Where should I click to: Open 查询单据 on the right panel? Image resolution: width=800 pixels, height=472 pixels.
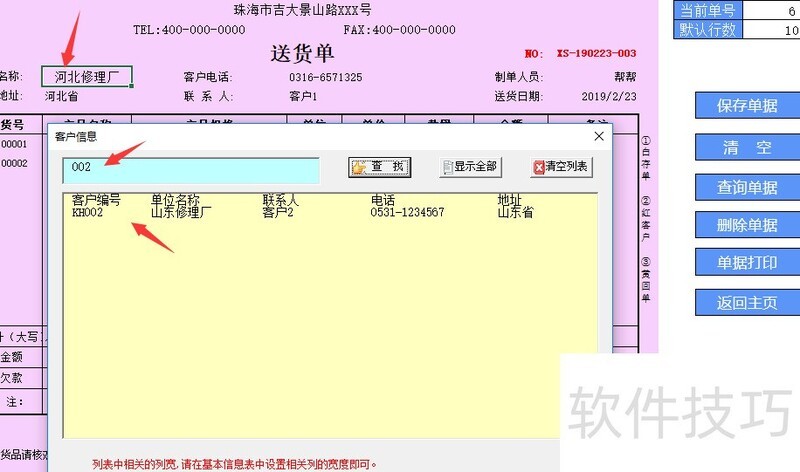747,187
